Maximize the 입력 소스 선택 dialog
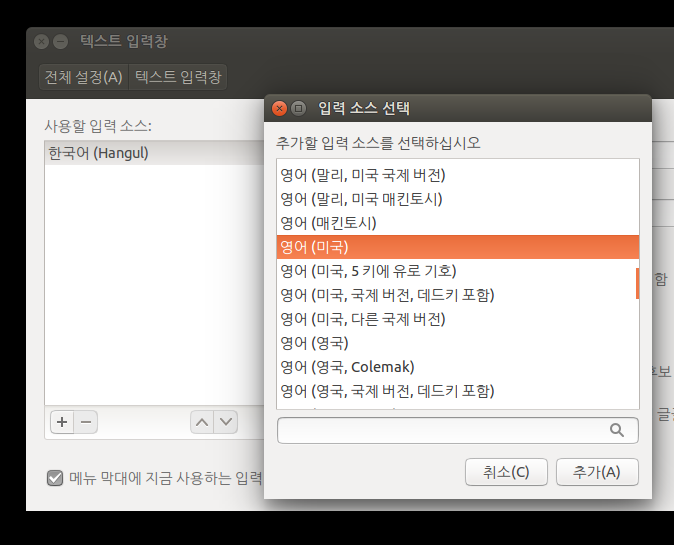Viewport: 674px width, 545px height. pyautogui.click(x=298, y=109)
